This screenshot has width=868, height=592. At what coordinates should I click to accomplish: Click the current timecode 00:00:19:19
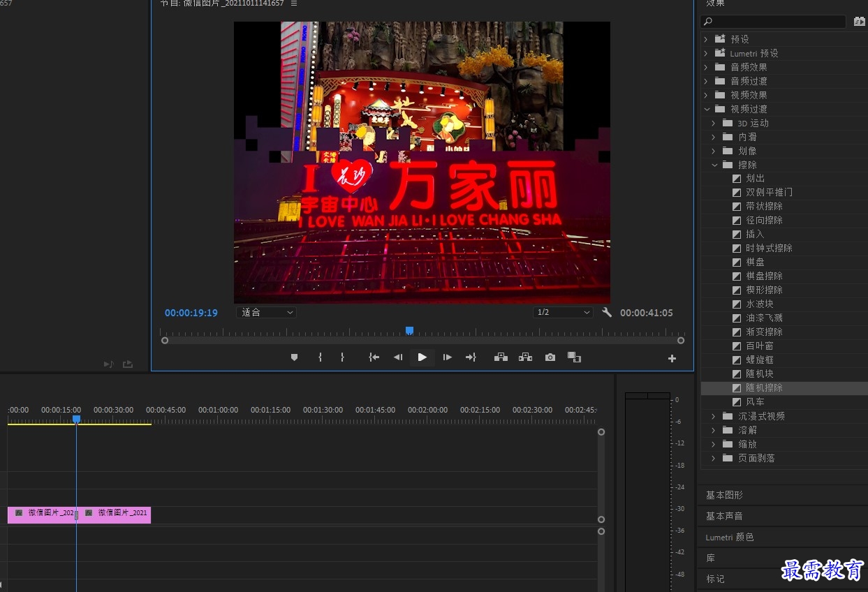(191, 313)
